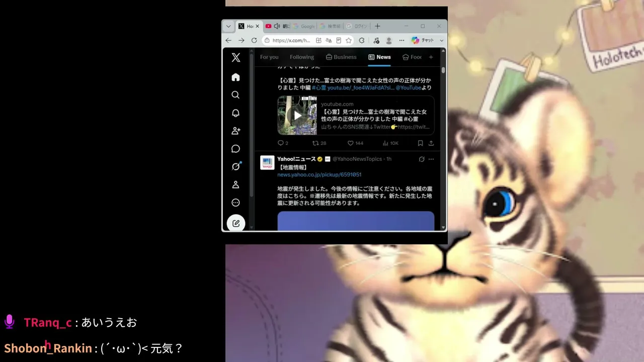Go to Home in X sidebar
Viewport: 644px width, 362px height.
coord(235,77)
